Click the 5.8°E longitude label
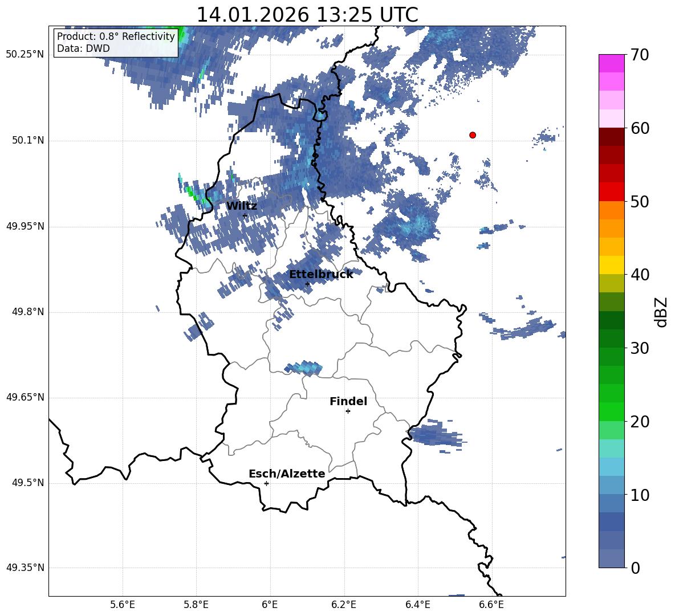This screenshot has height=616, width=675. [196, 605]
